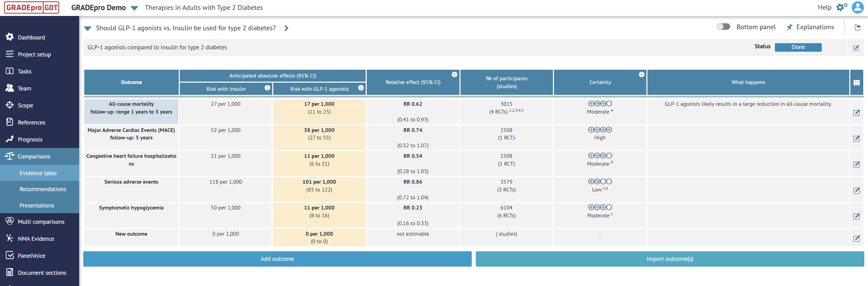Open the GRADEpro Demo project dropdown

(x=134, y=8)
